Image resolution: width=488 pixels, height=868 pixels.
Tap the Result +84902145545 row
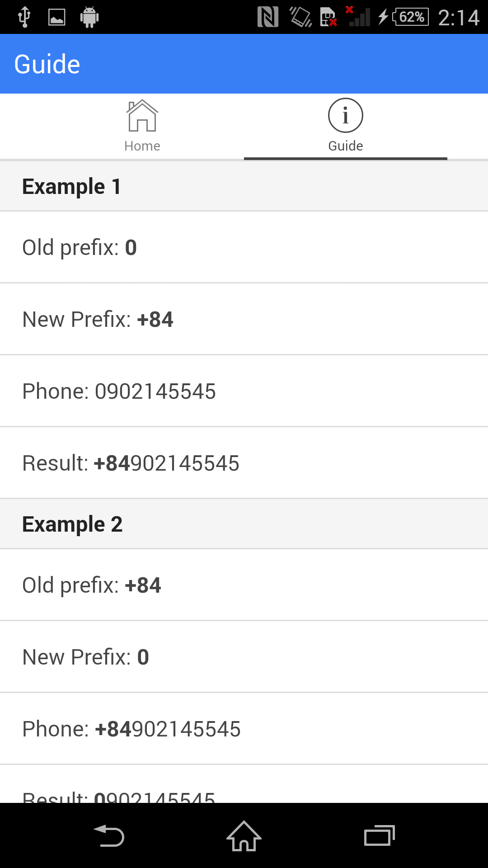click(244, 462)
